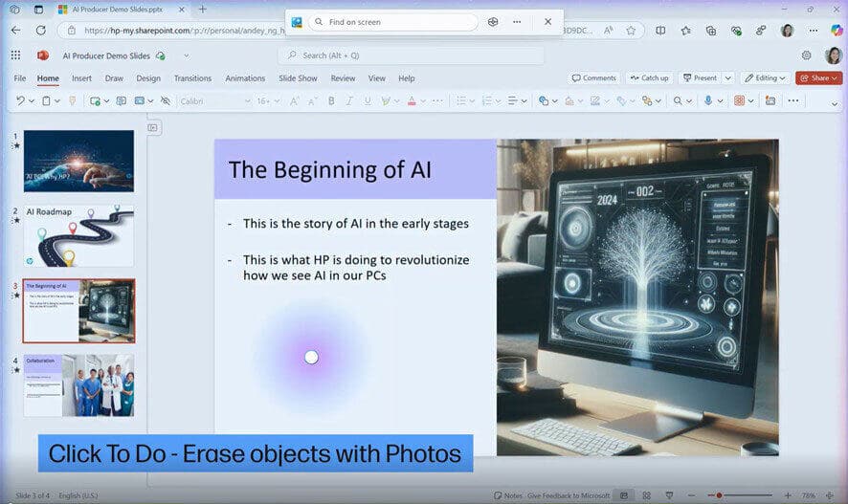
Task: Open the settings gear icon
Action: pyautogui.click(x=806, y=55)
